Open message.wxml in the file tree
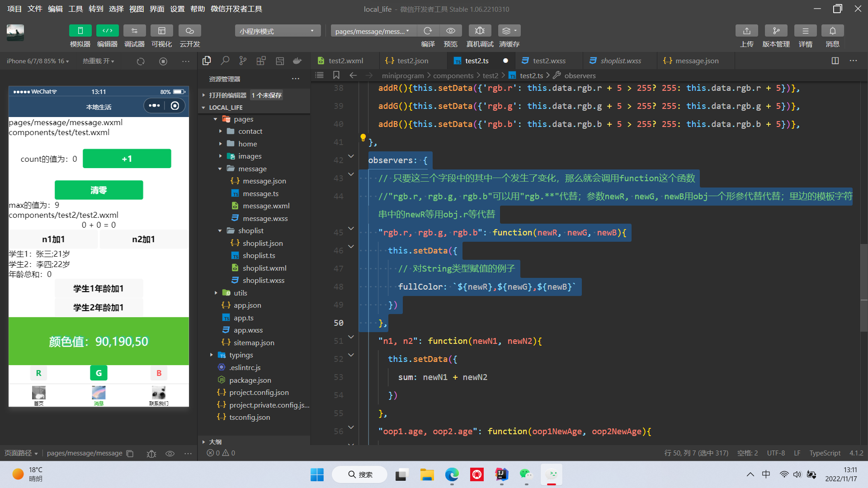This screenshot has height=488, width=868. (266, 206)
